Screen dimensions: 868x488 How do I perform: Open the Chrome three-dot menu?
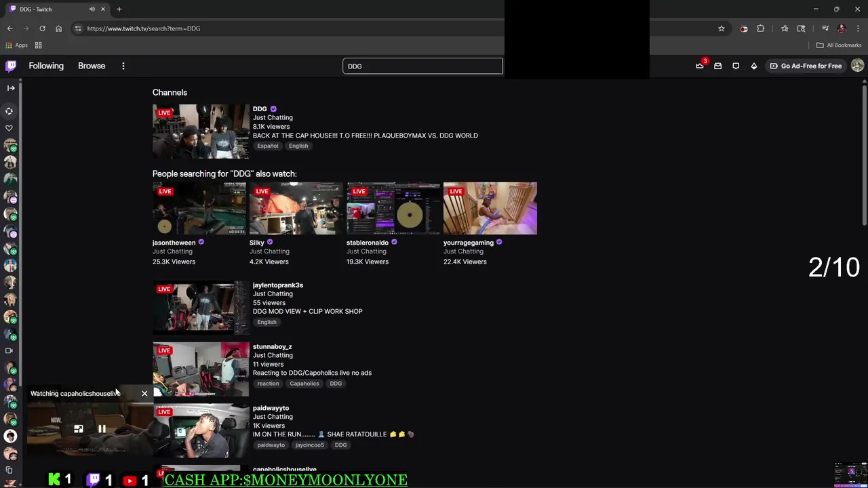coord(858,28)
